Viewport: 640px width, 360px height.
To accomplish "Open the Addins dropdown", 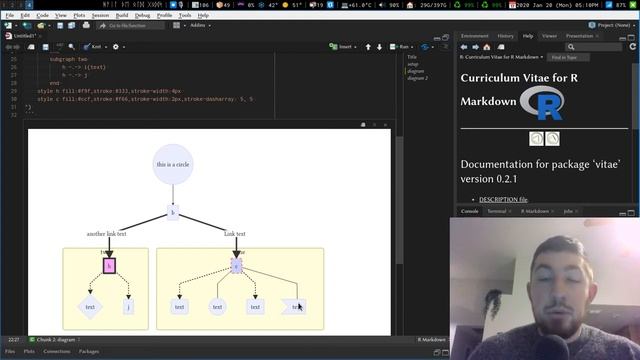I will (x=200, y=25).
